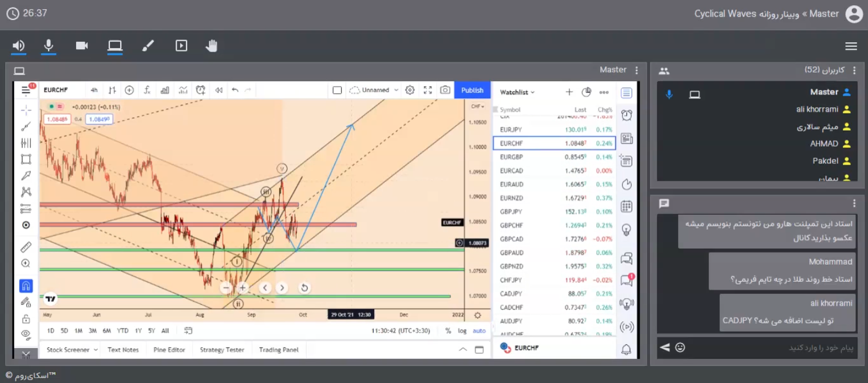The width and height of the screenshot is (868, 383).
Task: Take chart snapshot with camera icon
Action: click(445, 90)
